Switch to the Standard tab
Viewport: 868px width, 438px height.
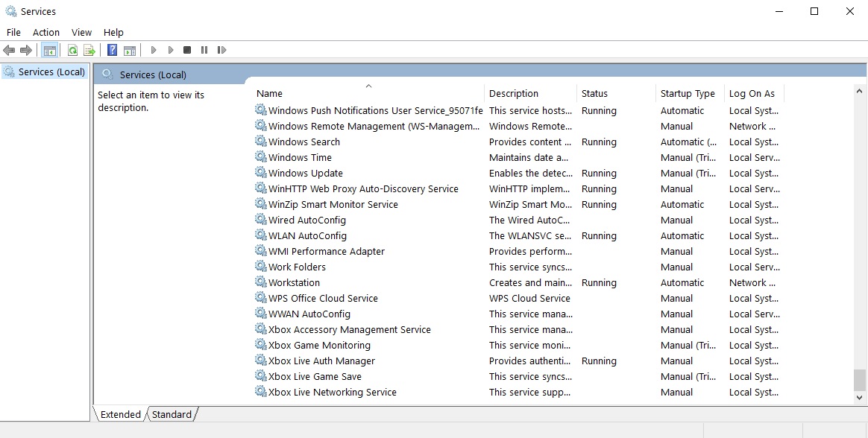[x=172, y=414]
